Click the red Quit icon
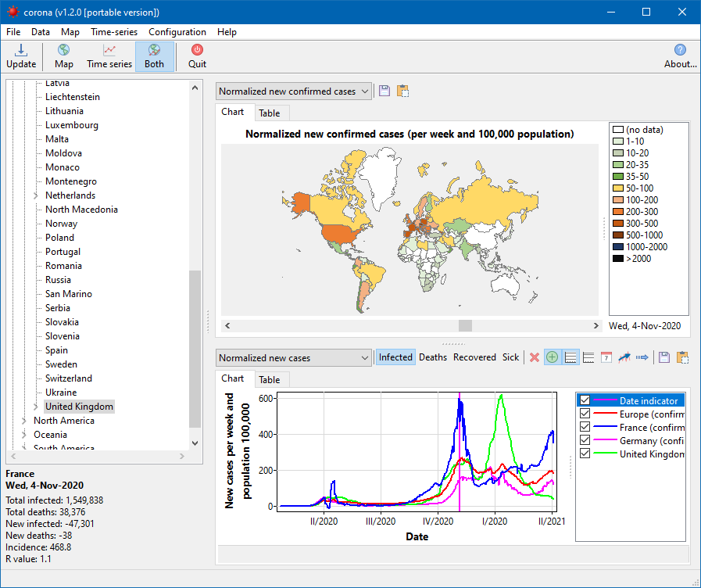Viewport: 701px width, 588px height. point(197,49)
